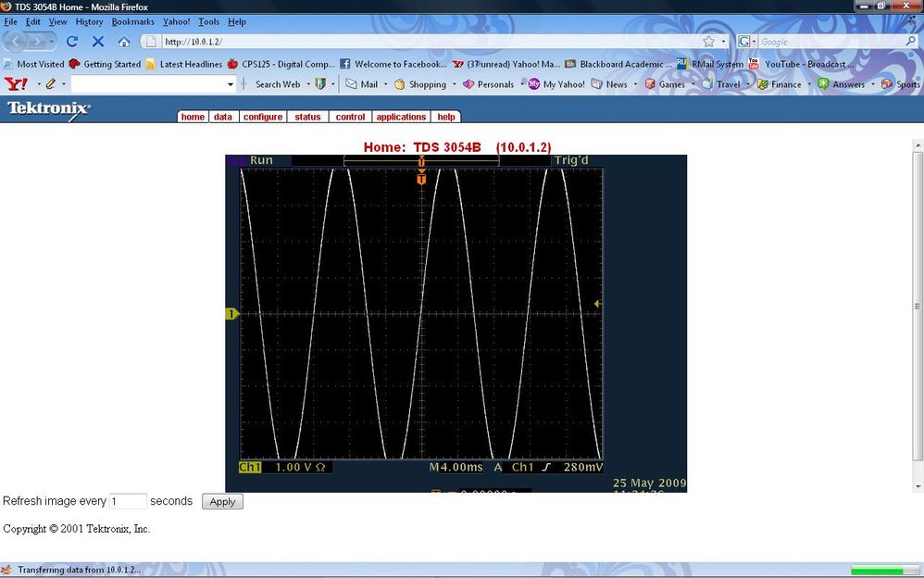Click the Firefox reload button
This screenshot has height=578, width=924.
[x=72, y=42]
